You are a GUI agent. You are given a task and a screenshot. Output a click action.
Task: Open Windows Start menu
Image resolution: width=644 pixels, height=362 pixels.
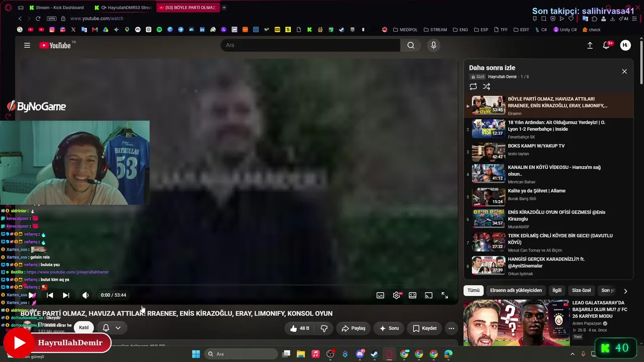pos(196,354)
